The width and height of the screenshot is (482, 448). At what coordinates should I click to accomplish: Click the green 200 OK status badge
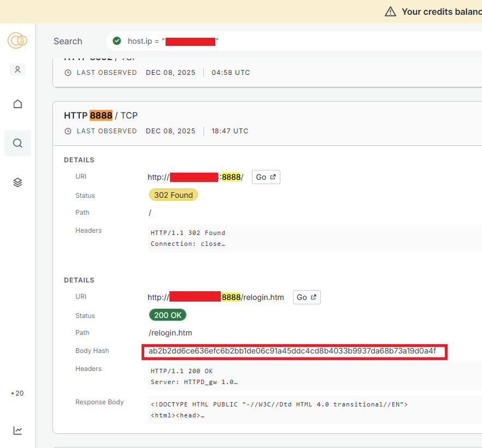[x=167, y=315]
